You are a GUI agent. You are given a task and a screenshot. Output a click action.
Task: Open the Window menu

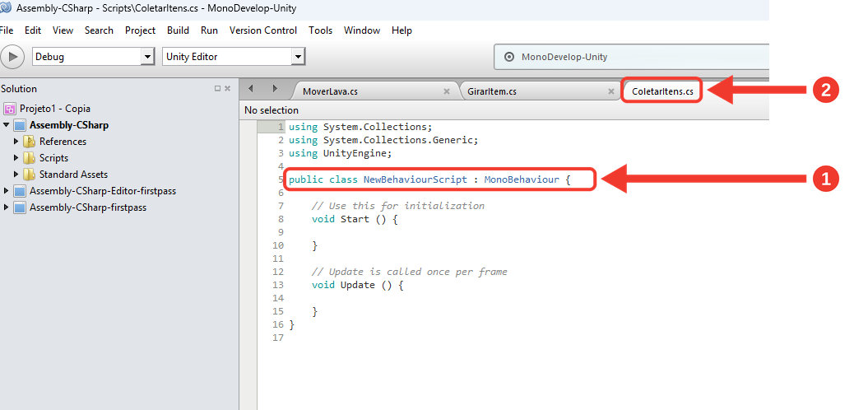tap(362, 30)
